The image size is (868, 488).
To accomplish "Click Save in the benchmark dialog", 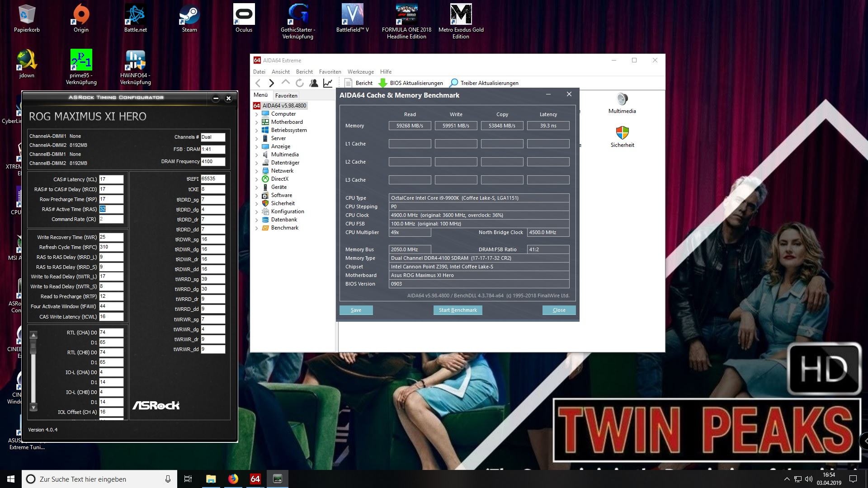I will point(356,310).
